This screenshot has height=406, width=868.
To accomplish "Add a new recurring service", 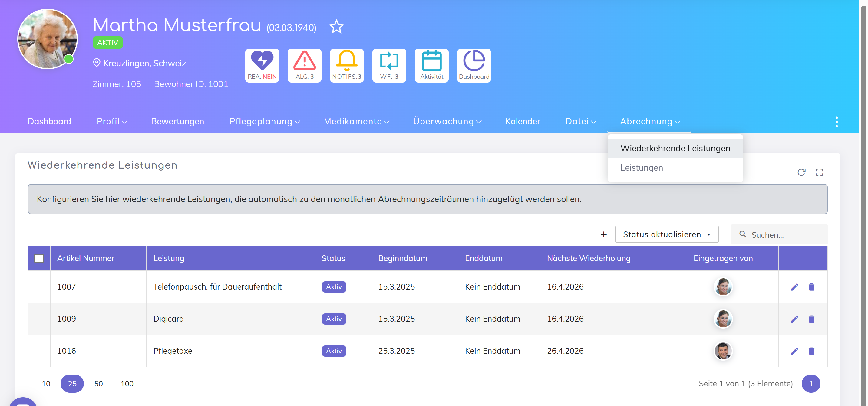I will click(x=603, y=234).
